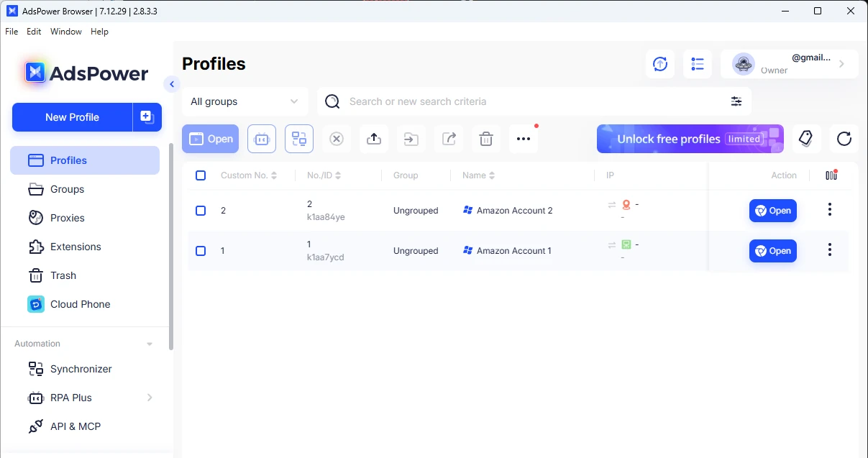868x458 pixels.
Task: Select the Amazon Account 2 checkbox
Action: (201, 211)
